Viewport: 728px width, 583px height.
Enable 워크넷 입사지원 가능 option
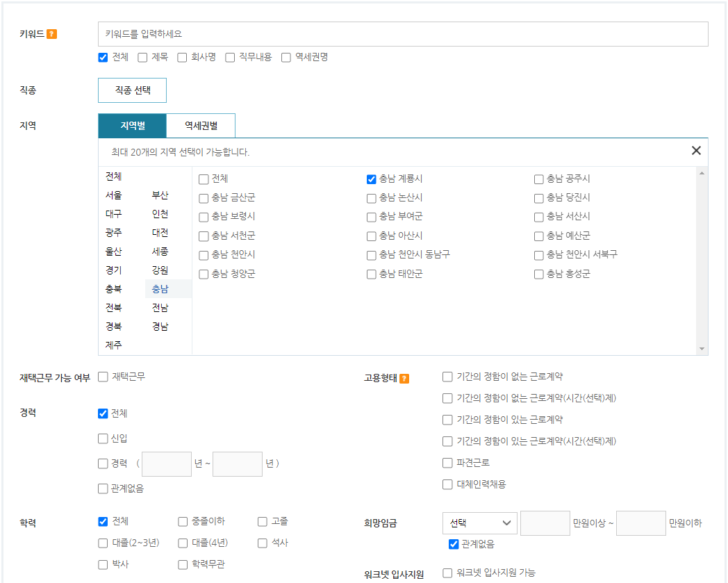point(447,573)
